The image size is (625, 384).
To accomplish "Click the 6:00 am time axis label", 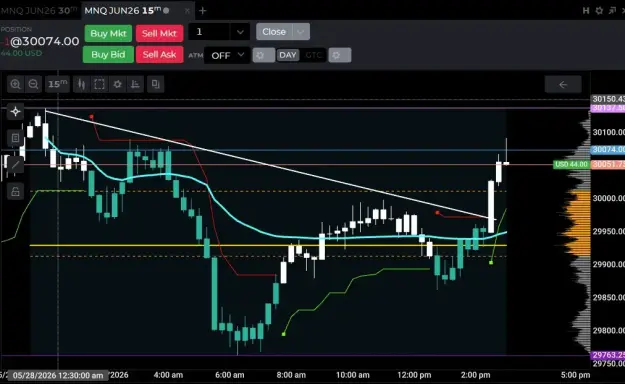I will coord(230,375).
